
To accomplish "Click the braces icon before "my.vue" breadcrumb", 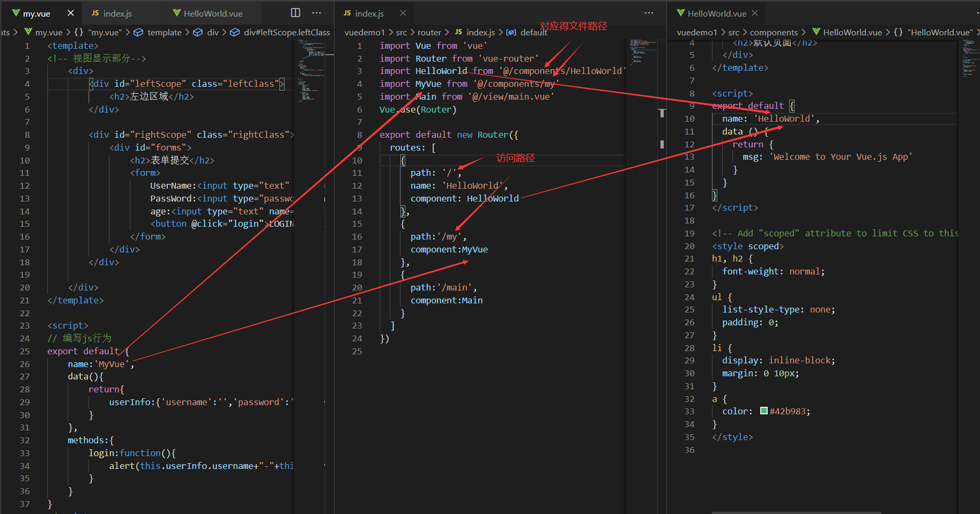I will tap(79, 32).
